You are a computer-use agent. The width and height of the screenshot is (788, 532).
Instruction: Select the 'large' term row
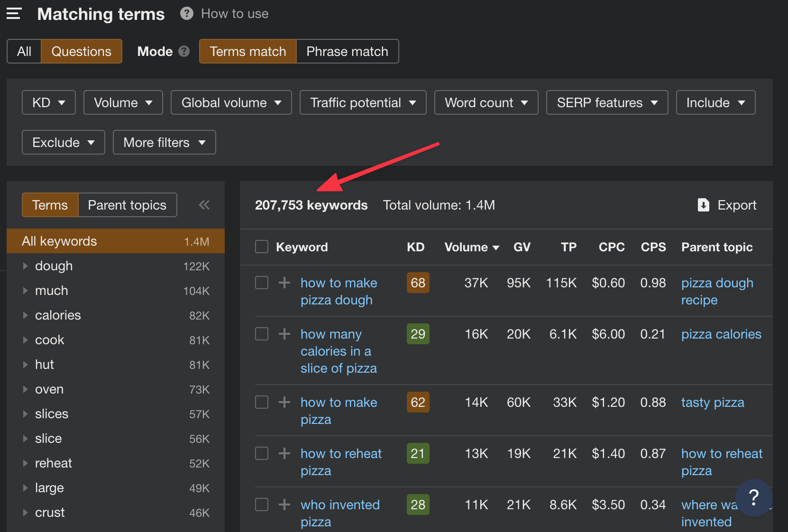click(116, 488)
